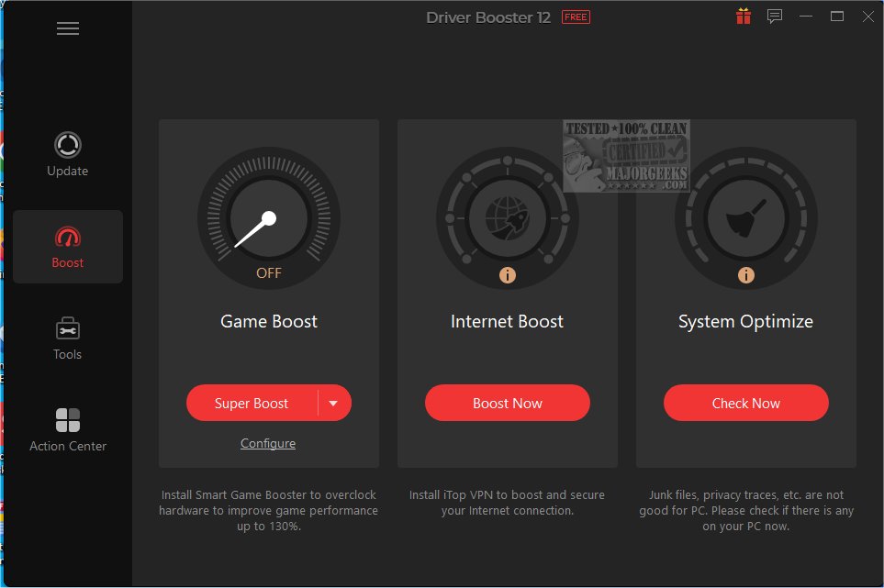Click the Driver Booster 12 title text
Viewport: 884px width, 588px height.
(488, 17)
